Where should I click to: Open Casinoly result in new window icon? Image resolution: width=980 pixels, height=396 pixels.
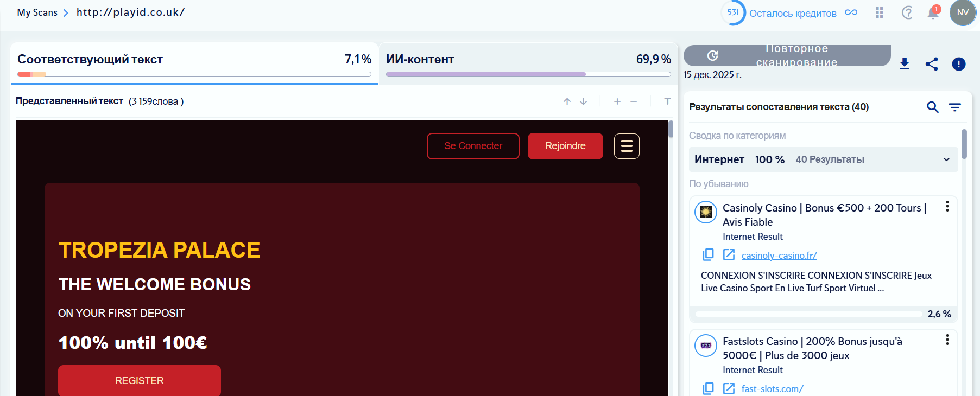pos(729,254)
